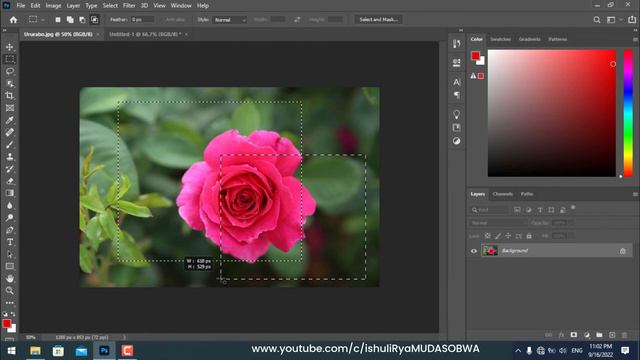640x360 pixels.
Task: Toggle adjustment layer filter in Layers panel
Action: pos(529,210)
